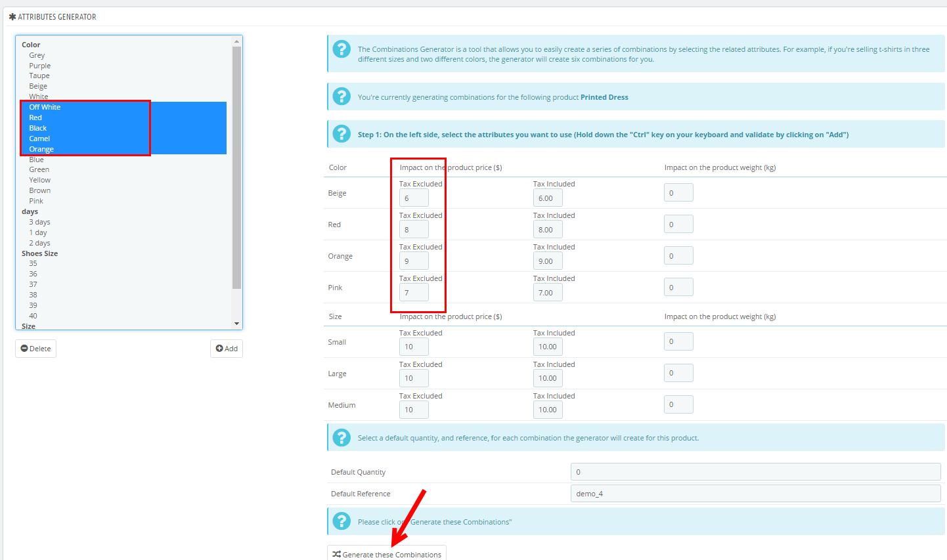Click the help icon beside default quantity notice

tap(341, 437)
